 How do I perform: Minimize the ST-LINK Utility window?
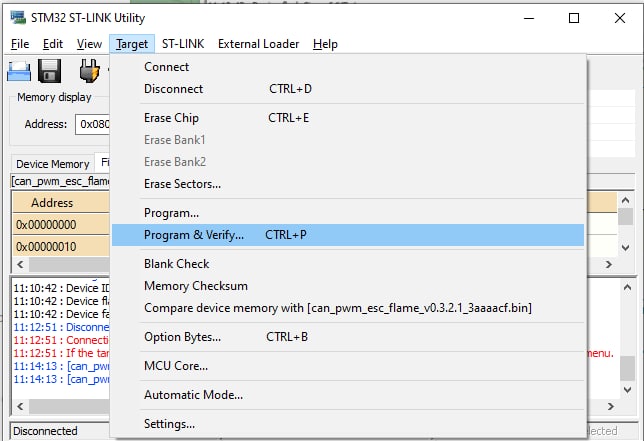[x=529, y=18]
